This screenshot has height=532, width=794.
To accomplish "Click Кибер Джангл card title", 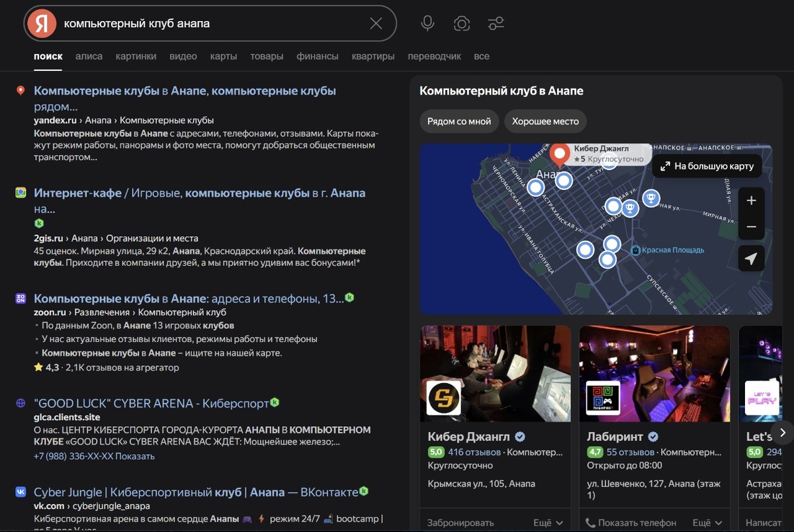I will [468, 437].
